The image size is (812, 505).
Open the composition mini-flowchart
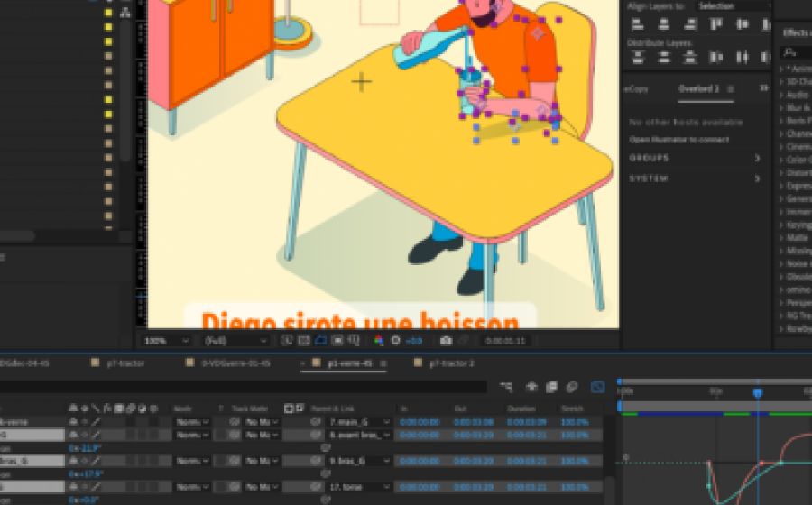coord(506,387)
